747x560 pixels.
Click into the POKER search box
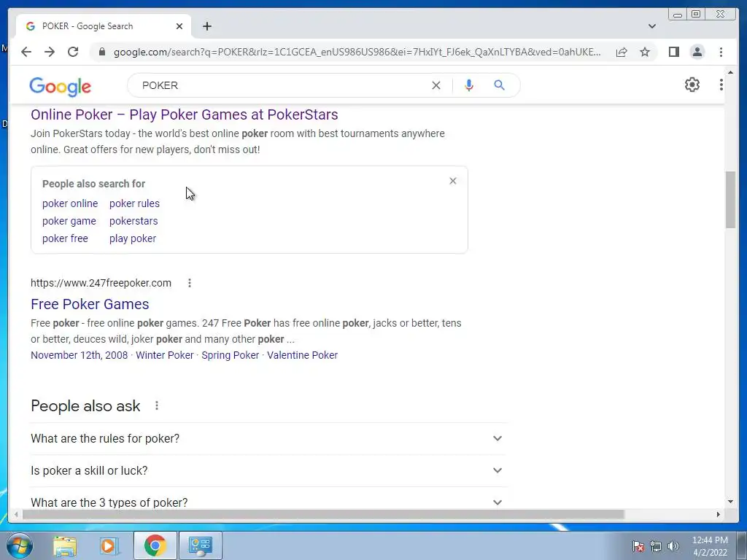point(281,85)
